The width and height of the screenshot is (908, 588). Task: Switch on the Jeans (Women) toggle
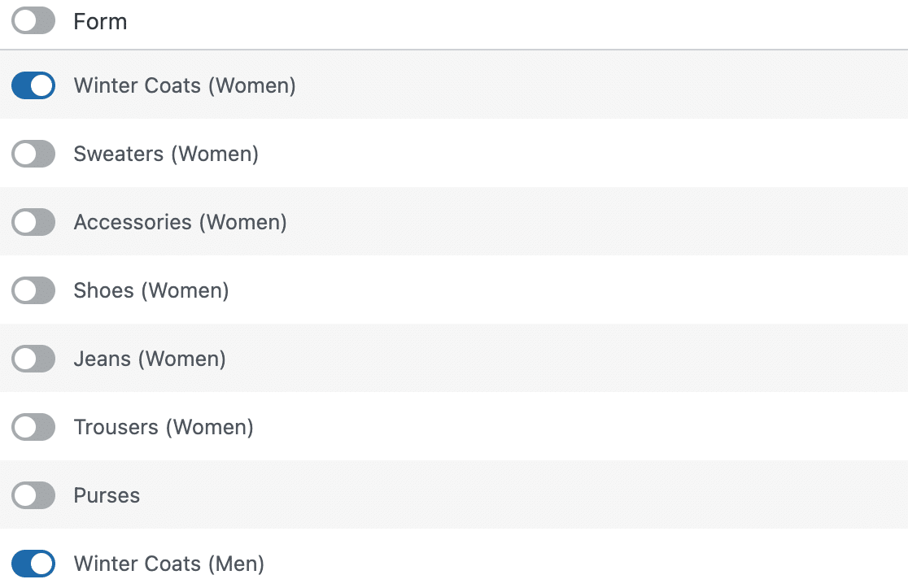(33, 359)
